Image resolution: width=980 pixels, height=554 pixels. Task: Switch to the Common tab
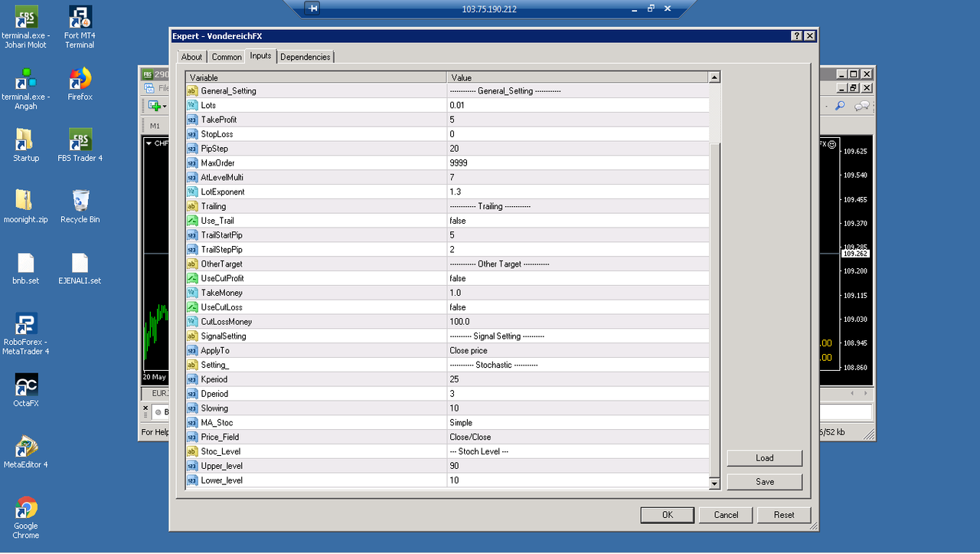[227, 57]
